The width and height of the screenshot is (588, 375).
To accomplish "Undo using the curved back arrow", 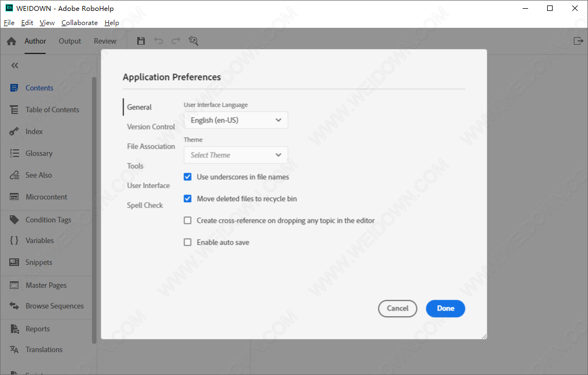I will (x=158, y=41).
